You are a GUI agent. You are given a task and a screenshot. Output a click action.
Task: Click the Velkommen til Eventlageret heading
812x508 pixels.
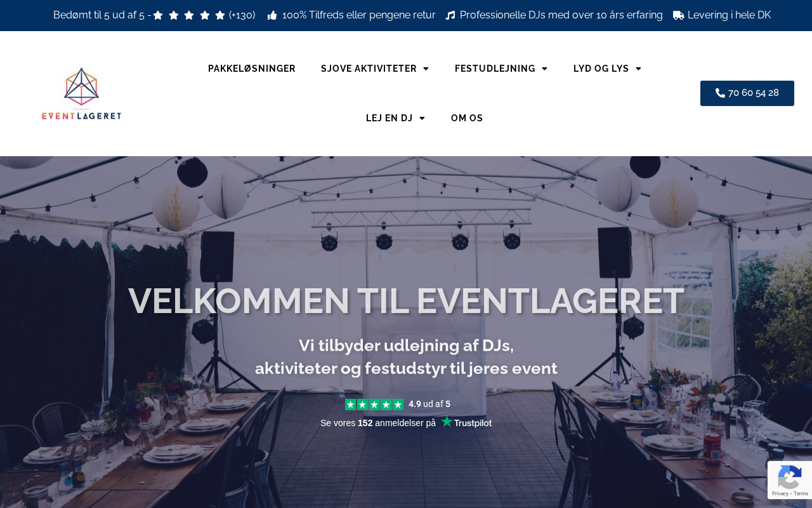[406, 300]
